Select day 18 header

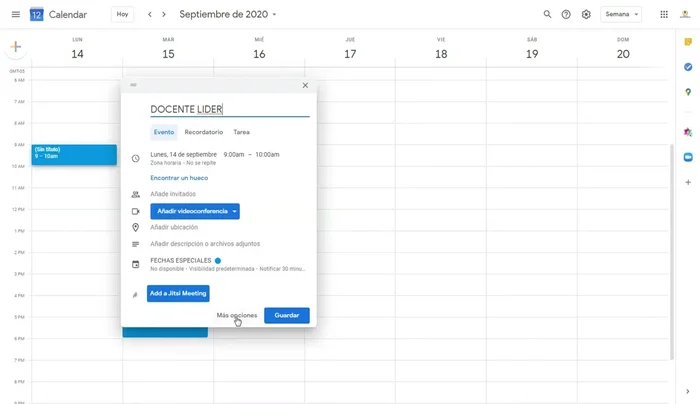click(x=441, y=54)
